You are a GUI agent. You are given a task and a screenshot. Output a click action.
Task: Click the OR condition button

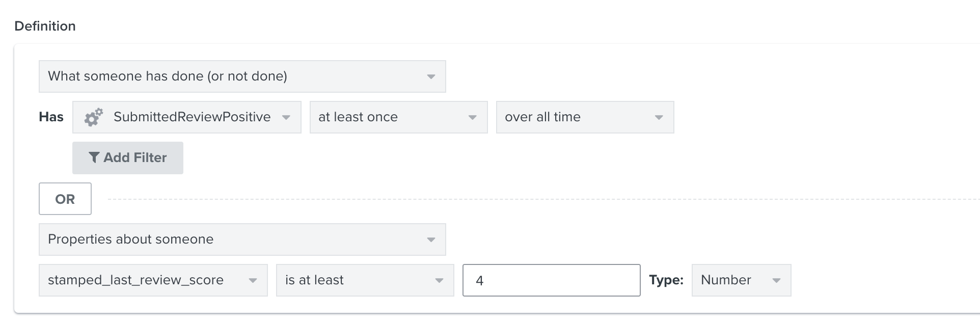point(65,199)
